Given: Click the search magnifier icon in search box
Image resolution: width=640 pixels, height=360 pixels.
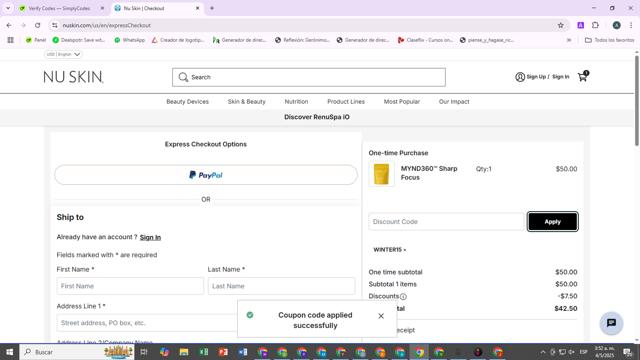Looking at the screenshot, I should pyautogui.click(x=183, y=77).
